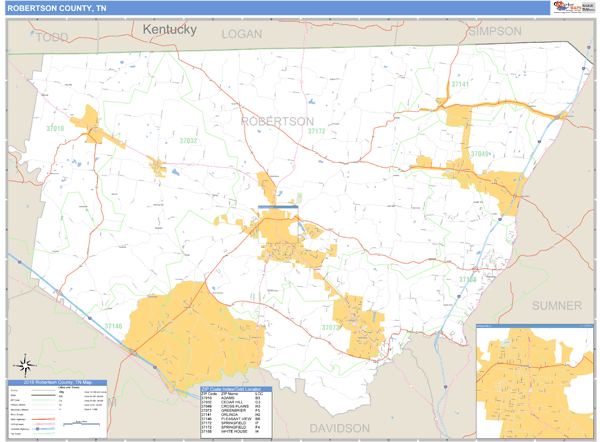
Task: Click the 'SIMPSON' county label
Action: click(495, 31)
